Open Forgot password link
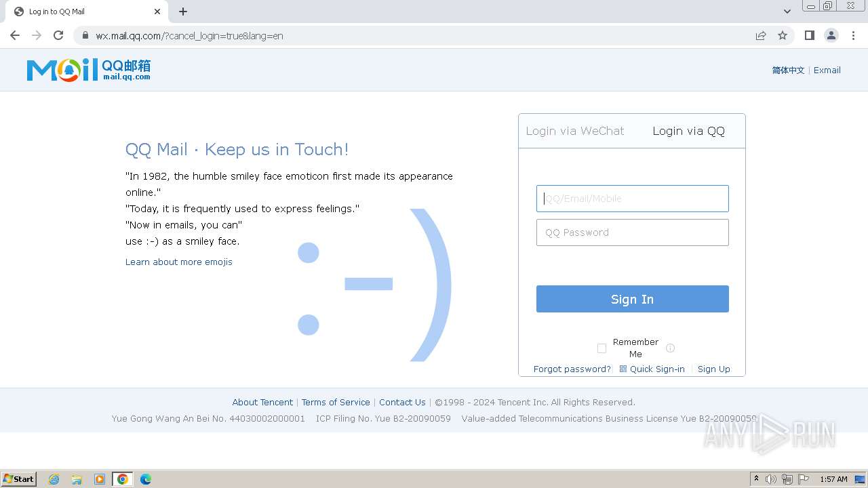Image resolution: width=868 pixels, height=488 pixels. (572, 369)
